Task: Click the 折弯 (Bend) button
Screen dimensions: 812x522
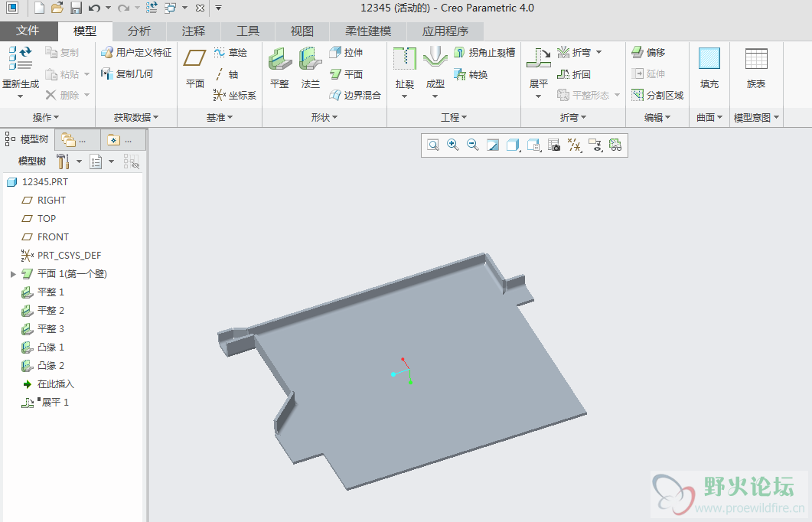Action: tap(574, 52)
